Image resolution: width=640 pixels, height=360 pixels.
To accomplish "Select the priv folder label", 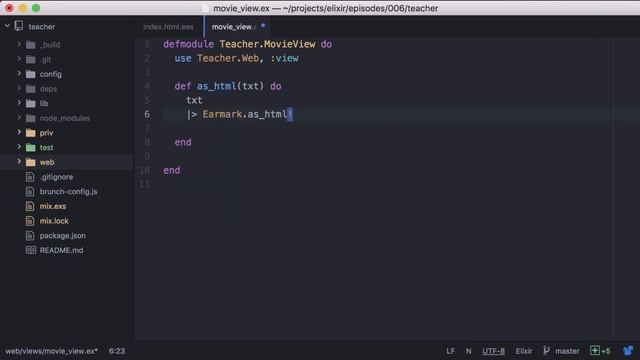I will 46,133.
